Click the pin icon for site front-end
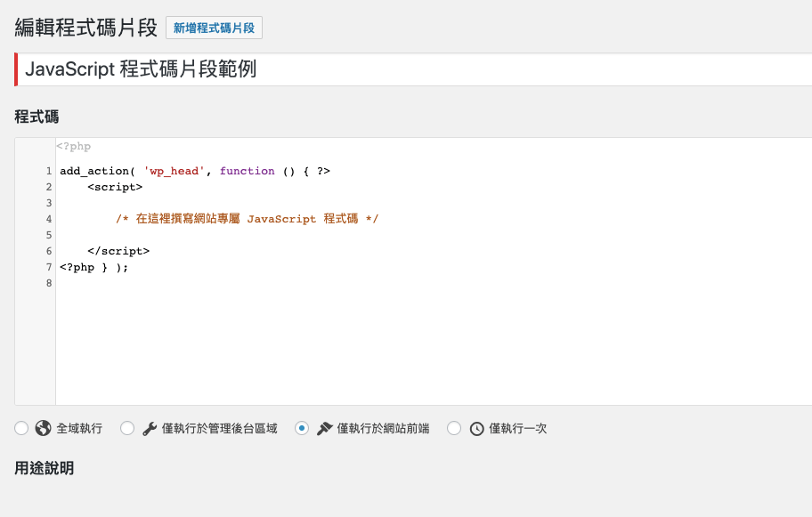812x517 pixels. coord(324,429)
